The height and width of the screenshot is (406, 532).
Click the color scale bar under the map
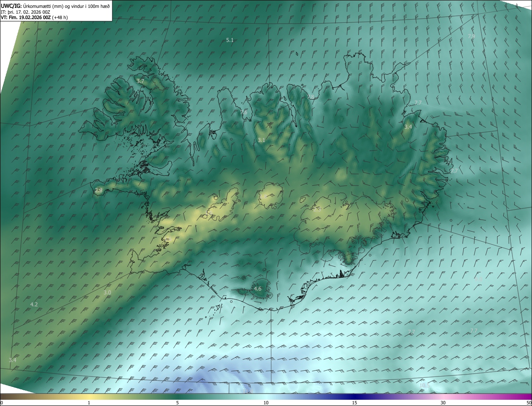[266, 396]
